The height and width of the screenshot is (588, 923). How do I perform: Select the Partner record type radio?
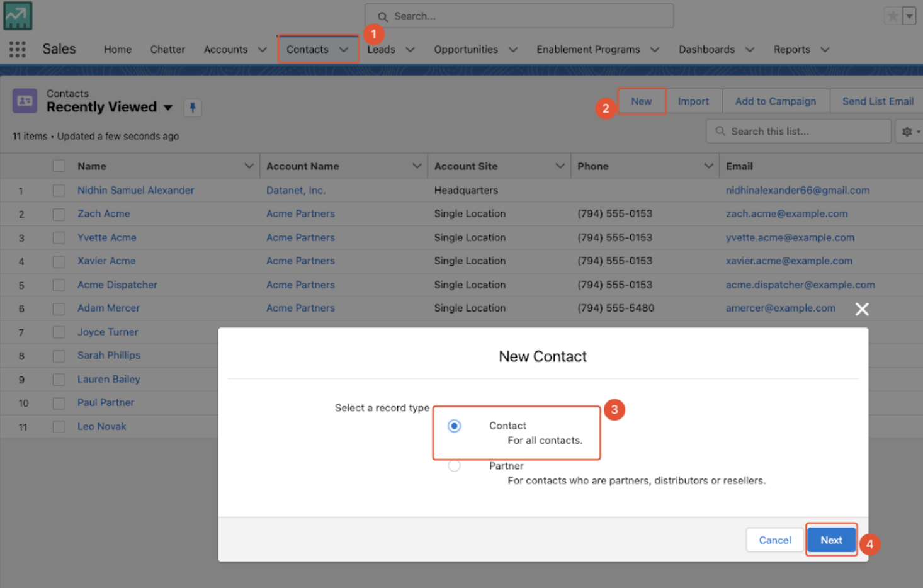(x=454, y=466)
